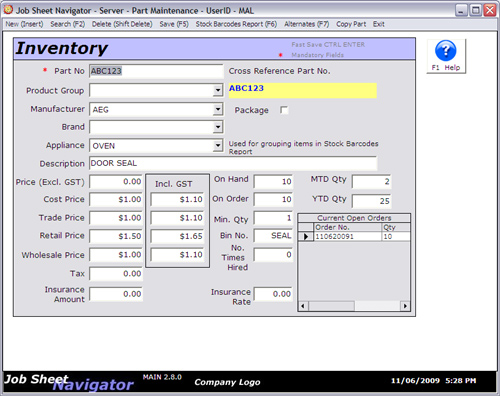
Task: Open the Appliance dropdown arrow
Action: coord(218,146)
